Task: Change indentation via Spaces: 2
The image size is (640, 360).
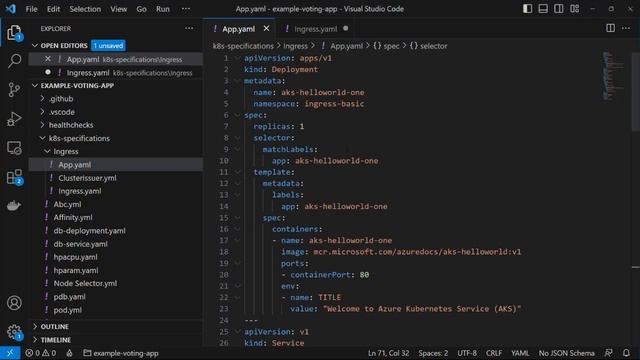Action: tap(433, 353)
